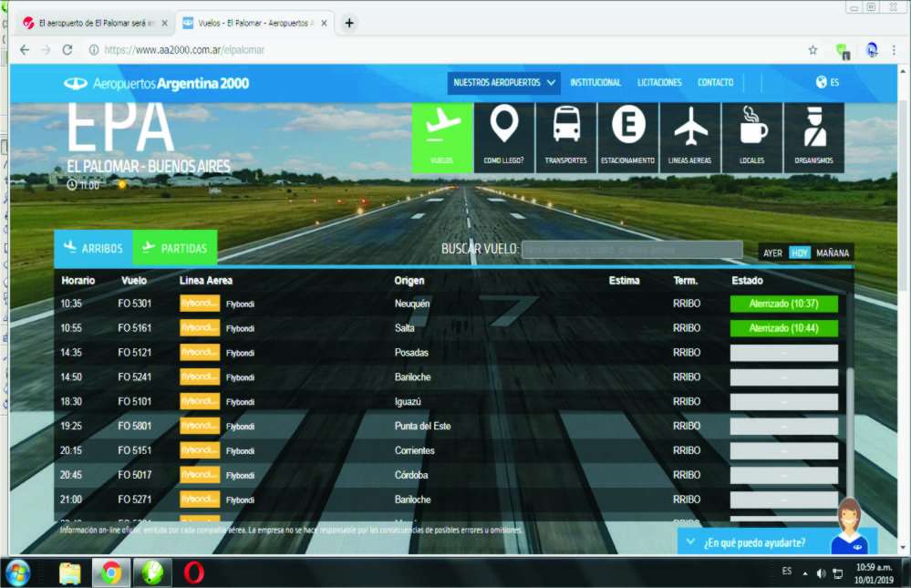The height and width of the screenshot is (588, 911).
Task: Open the Lineas Aereas airplane icon
Action: 690,137
